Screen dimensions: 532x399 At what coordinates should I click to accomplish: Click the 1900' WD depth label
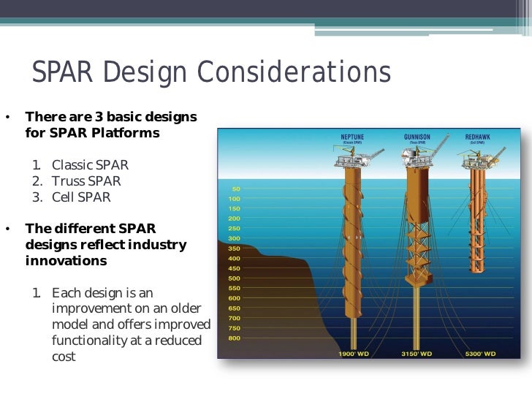pyautogui.click(x=354, y=354)
